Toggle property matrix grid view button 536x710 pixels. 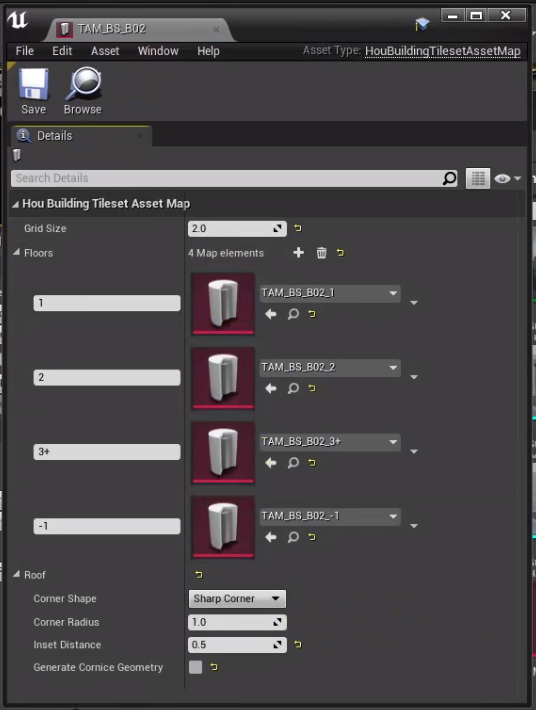pyautogui.click(x=478, y=178)
